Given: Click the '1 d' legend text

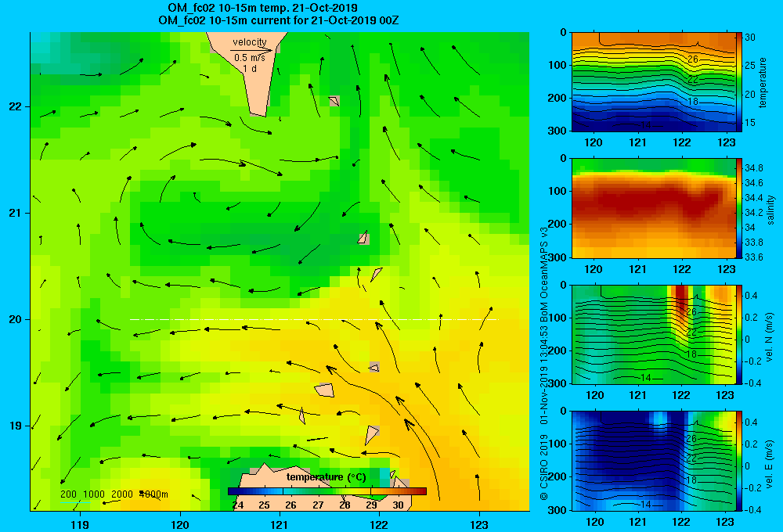Looking at the screenshot, I should (x=250, y=69).
